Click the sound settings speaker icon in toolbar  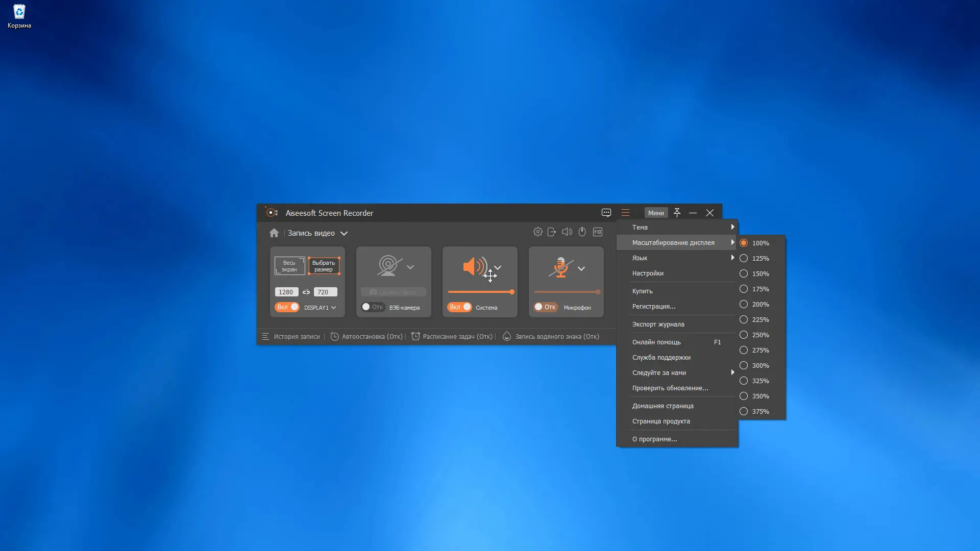[567, 232]
